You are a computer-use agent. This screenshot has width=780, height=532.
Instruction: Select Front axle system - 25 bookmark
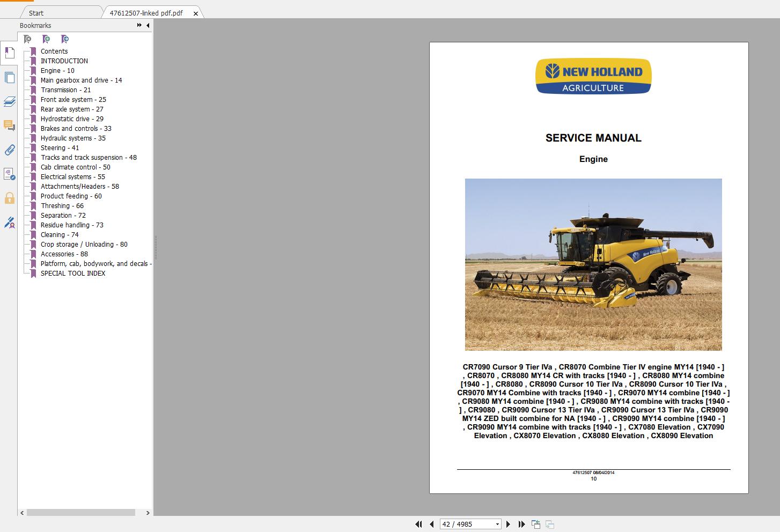pyautogui.click(x=73, y=100)
